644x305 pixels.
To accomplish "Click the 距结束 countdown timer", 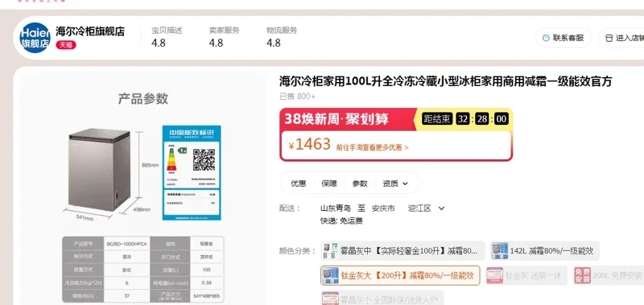I will 465,119.
